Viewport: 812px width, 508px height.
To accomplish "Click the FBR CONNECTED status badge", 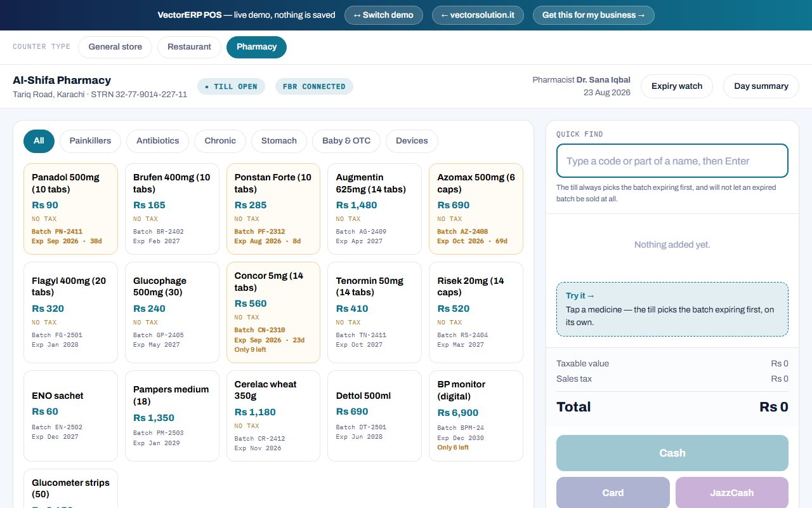I will click(314, 86).
